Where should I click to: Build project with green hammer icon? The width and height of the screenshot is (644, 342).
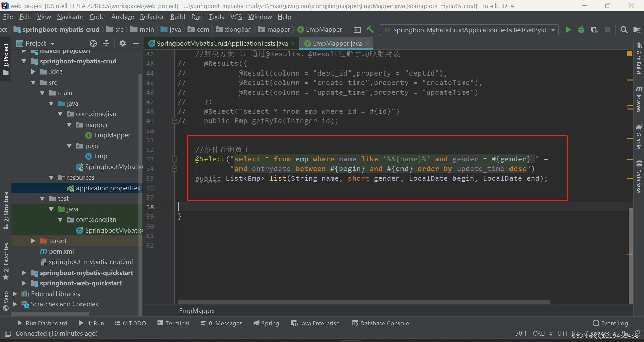(x=370, y=30)
